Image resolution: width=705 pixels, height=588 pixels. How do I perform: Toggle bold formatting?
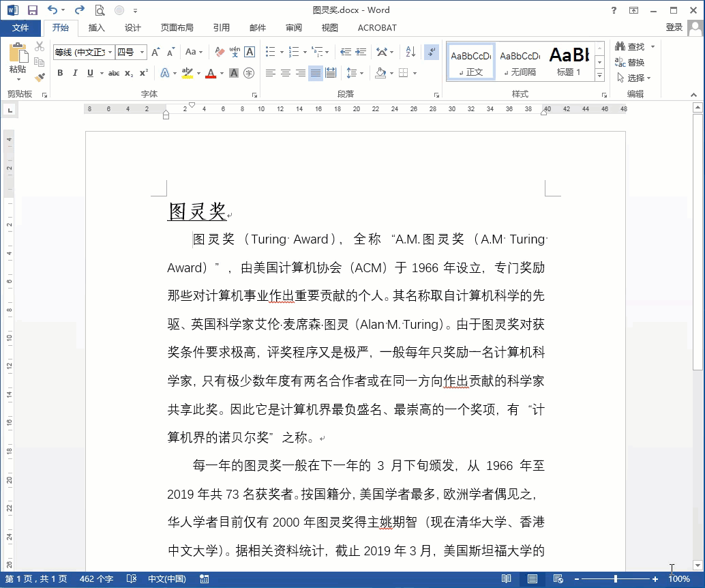click(61, 72)
